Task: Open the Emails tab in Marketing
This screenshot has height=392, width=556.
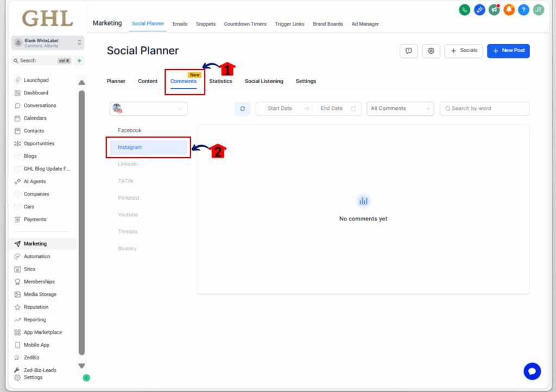Action: coord(180,24)
